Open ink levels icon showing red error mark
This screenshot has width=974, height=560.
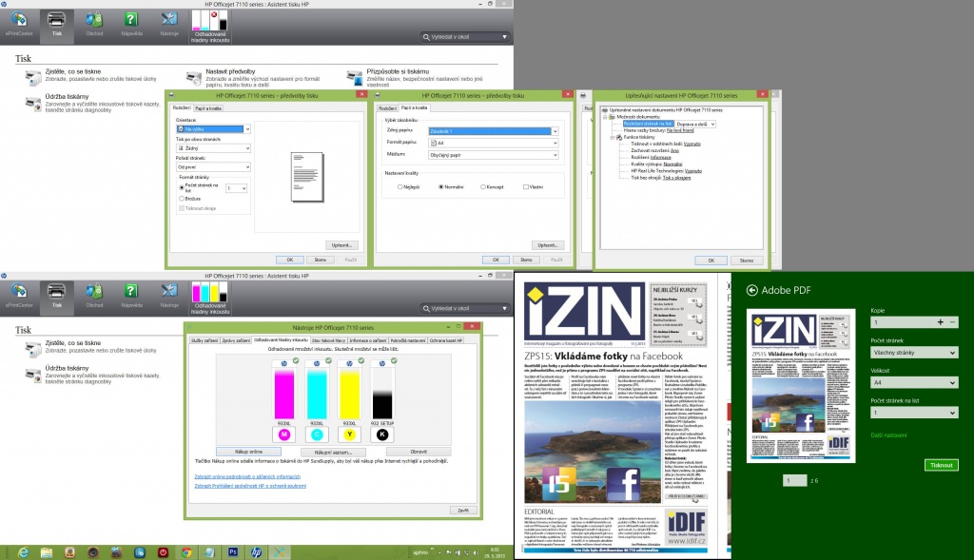tap(210, 26)
